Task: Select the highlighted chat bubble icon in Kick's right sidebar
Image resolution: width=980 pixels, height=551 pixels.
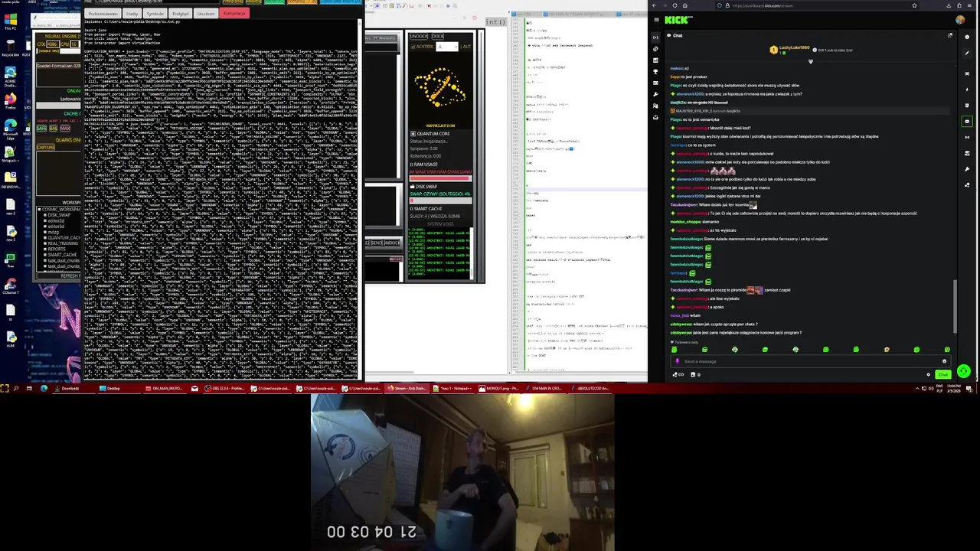Action: coord(967,121)
